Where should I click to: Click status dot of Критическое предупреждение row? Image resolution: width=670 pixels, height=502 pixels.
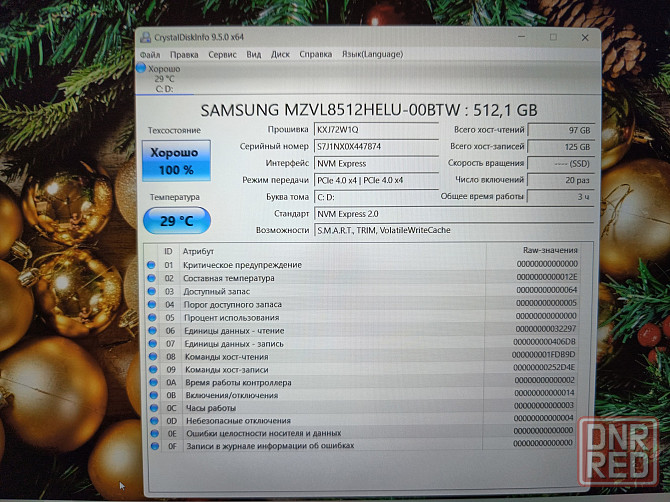tap(151, 265)
